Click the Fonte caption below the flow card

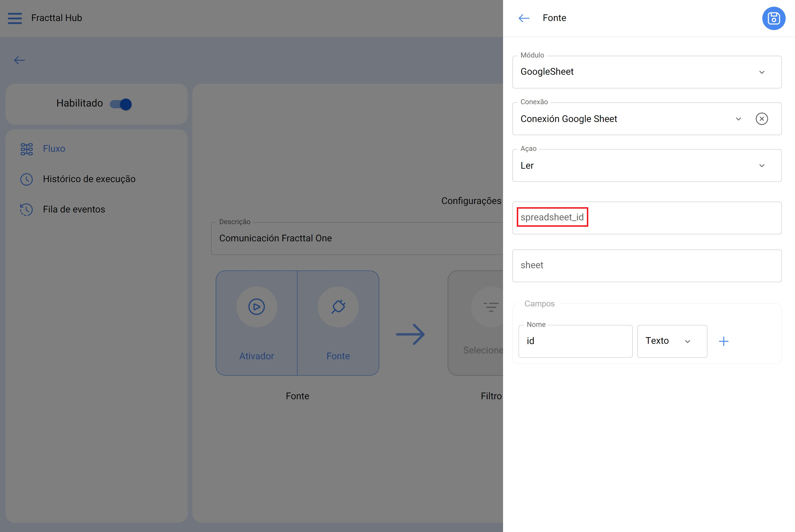tap(298, 396)
